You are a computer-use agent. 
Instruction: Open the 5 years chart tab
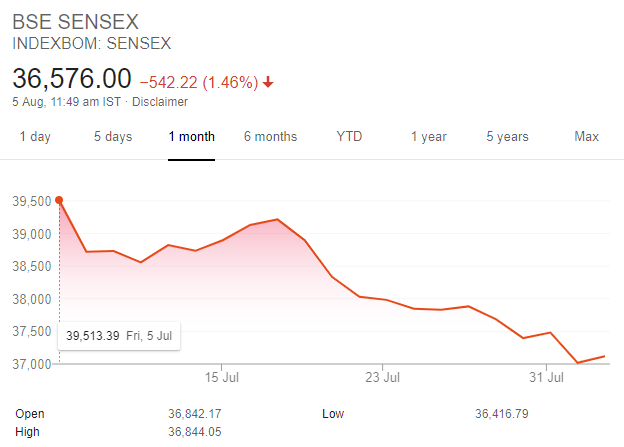pos(507,137)
